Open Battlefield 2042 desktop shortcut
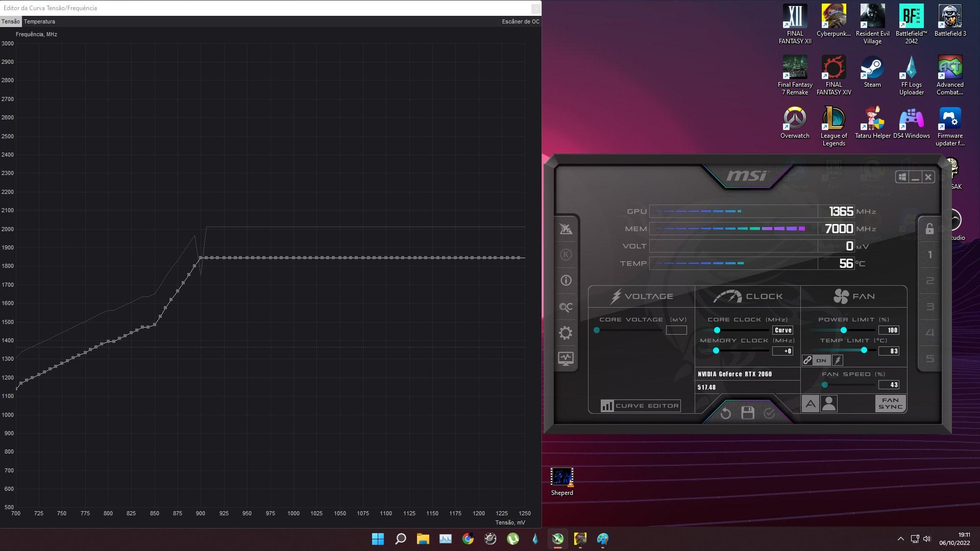Screen dimensions: 980x551 911,24
